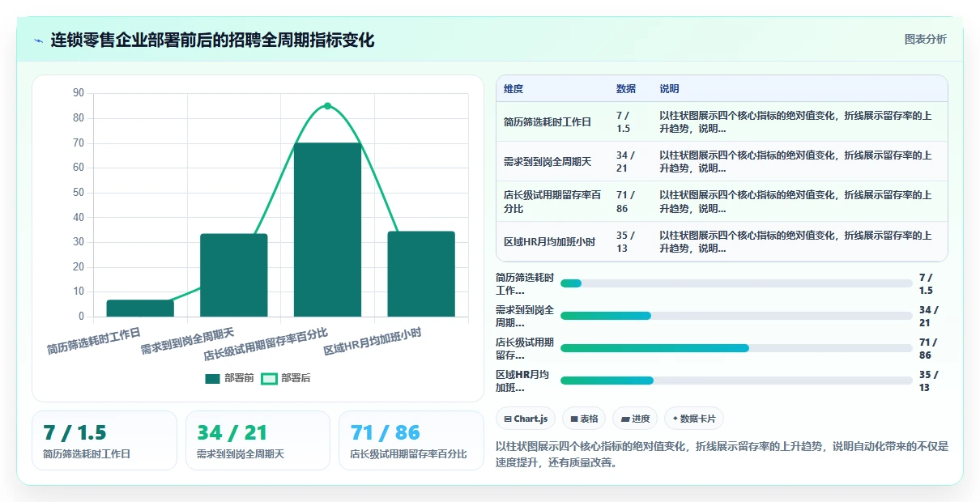The image size is (980, 502).
Task: Click the 34 / 21 value beside the progress bar
Action: pos(929,316)
